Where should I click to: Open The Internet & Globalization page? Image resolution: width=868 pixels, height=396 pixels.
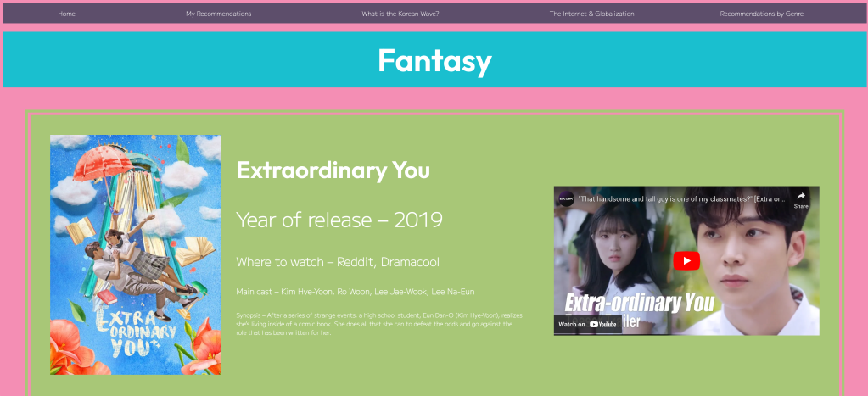(591, 14)
